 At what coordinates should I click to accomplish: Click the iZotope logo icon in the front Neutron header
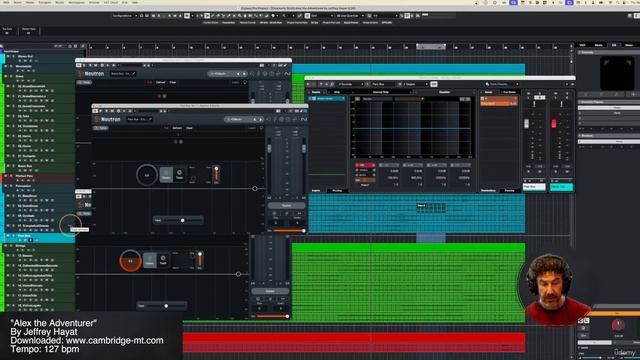[x=304, y=119]
